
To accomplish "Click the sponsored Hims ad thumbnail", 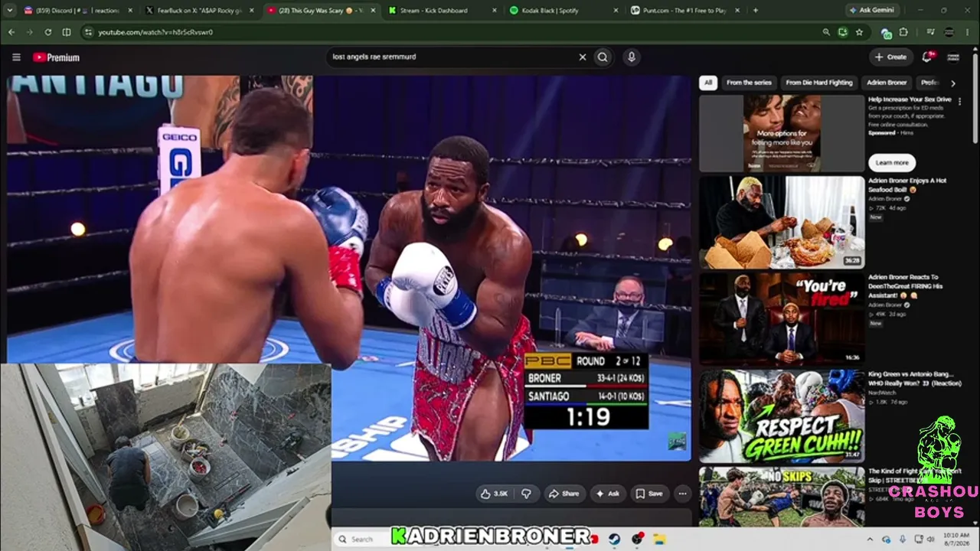I will [x=782, y=133].
